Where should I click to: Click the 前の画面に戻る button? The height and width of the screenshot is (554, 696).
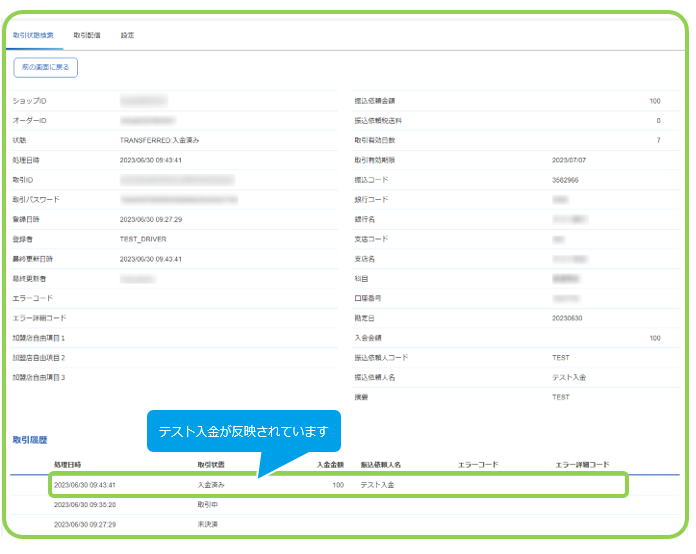tap(46, 67)
